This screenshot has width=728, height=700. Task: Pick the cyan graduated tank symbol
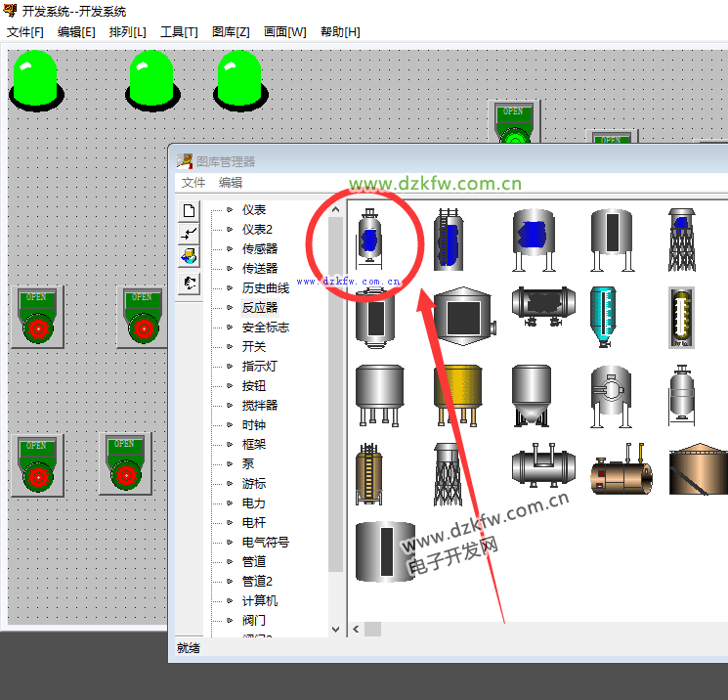pos(603,317)
